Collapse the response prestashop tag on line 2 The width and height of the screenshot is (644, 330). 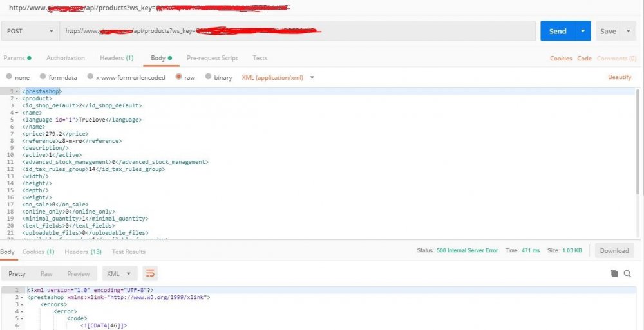[22, 297]
